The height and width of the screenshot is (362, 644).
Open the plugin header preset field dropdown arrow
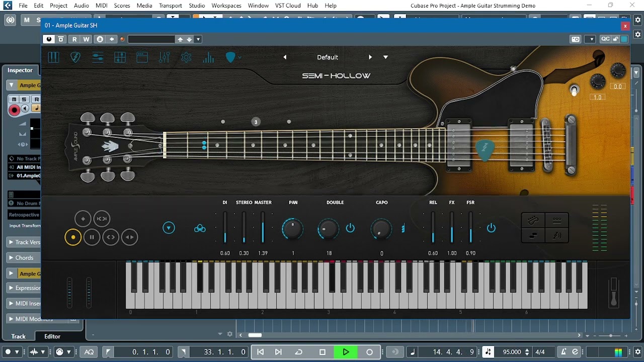198,39
